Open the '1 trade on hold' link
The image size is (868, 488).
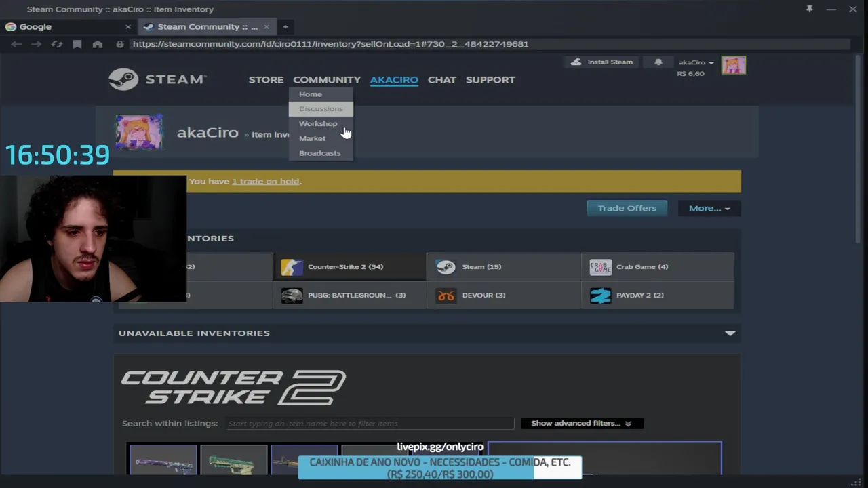265,182
